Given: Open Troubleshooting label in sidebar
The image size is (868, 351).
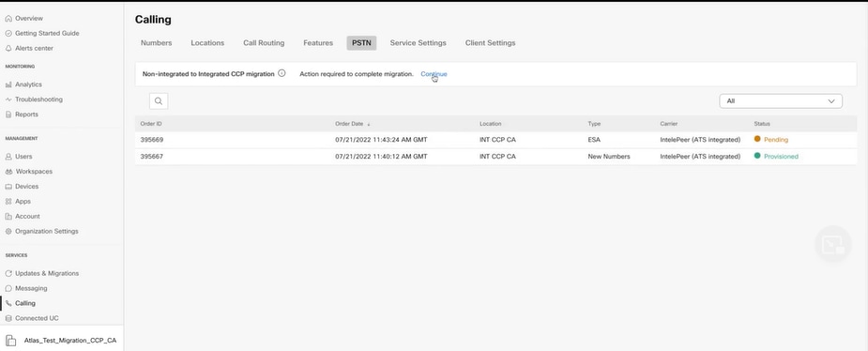Looking at the screenshot, I should [38, 99].
